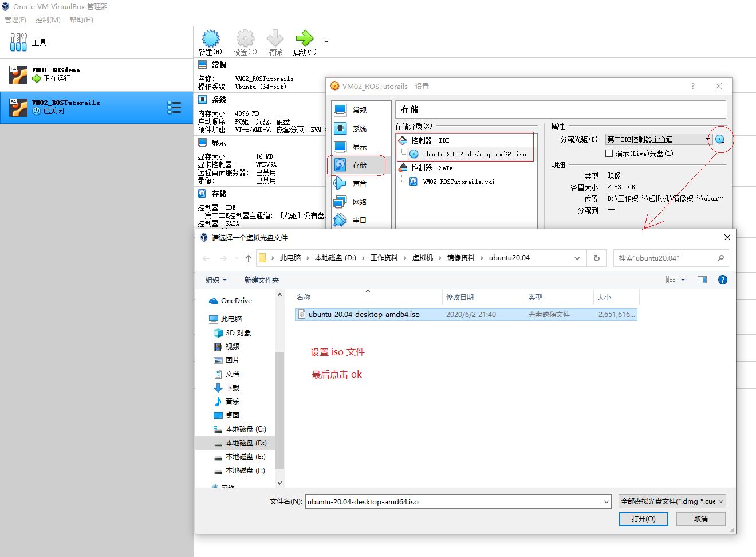Expand the arrow next to 启动 button
This screenshot has width=756, height=557.
tap(325, 42)
